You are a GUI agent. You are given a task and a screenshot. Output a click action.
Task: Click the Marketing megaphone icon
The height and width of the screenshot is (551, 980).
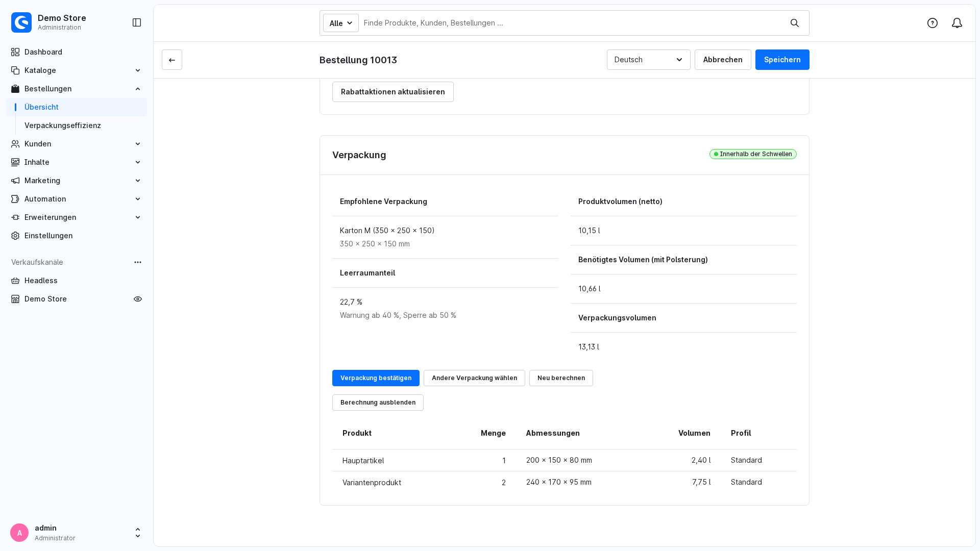tap(15, 181)
